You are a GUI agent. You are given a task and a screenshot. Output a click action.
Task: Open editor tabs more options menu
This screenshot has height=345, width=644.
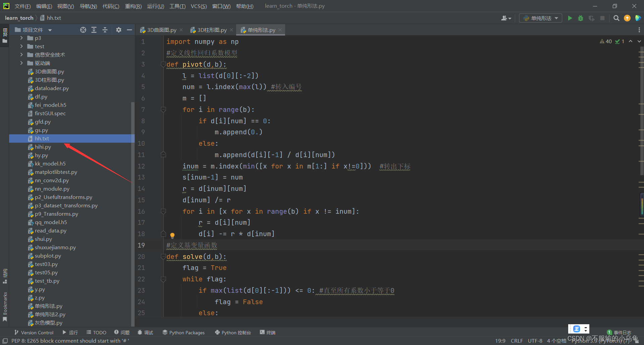click(639, 30)
